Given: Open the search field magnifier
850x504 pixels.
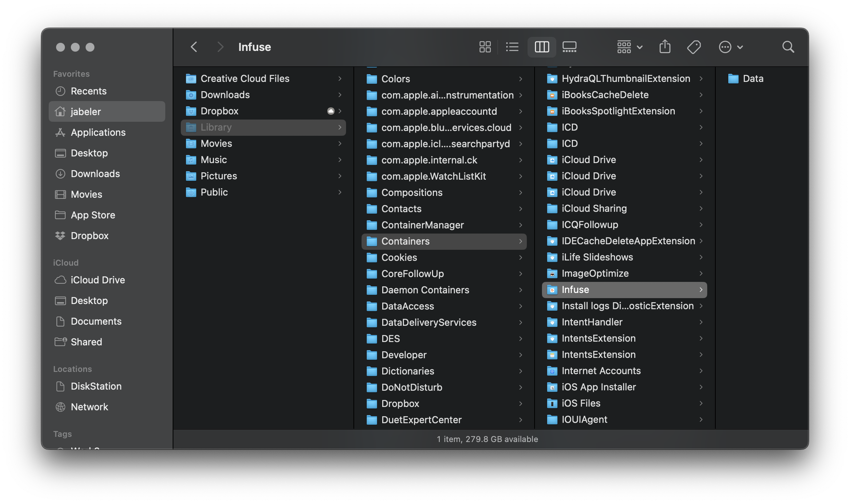Looking at the screenshot, I should point(788,47).
